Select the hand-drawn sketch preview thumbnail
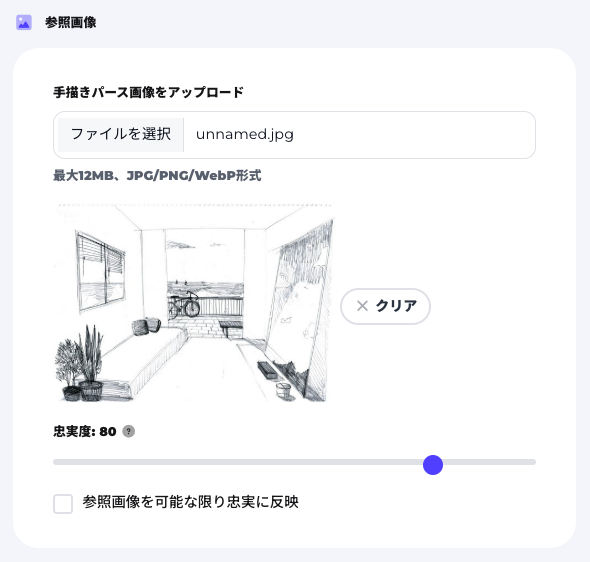The image size is (590, 562). 194,303
